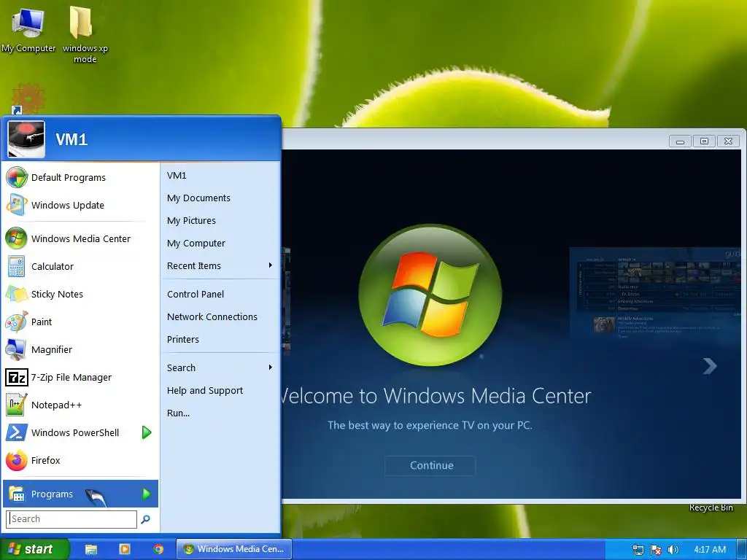Click the Windows Update icon
This screenshot has width=747, height=560.
(17, 205)
